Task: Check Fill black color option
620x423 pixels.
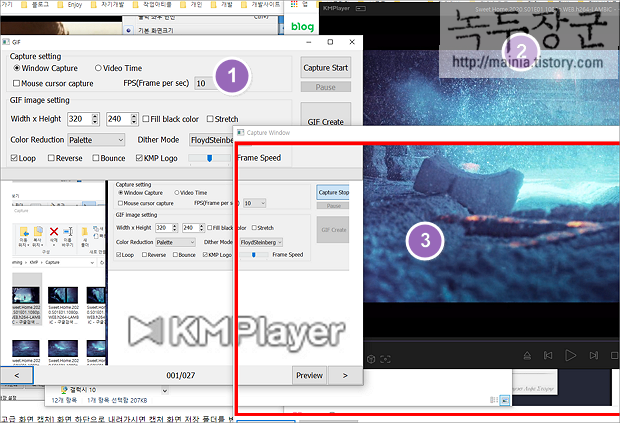Action: click(146, 119)
